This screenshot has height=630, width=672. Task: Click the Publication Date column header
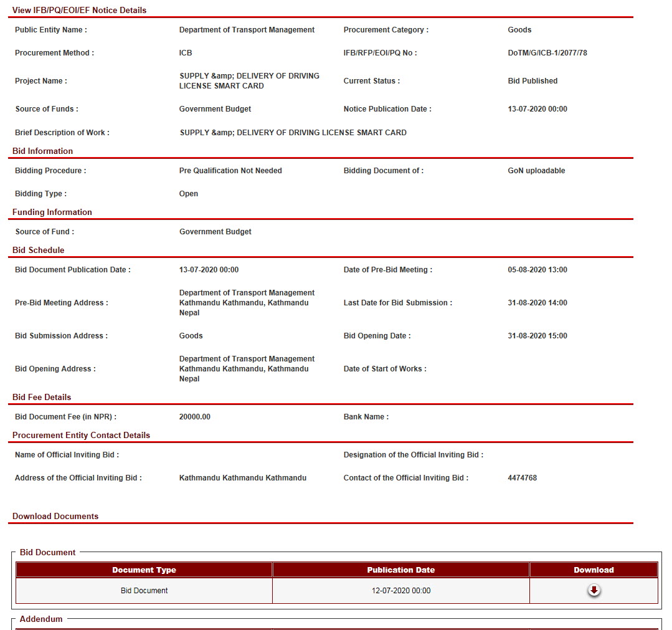(400, 570)
